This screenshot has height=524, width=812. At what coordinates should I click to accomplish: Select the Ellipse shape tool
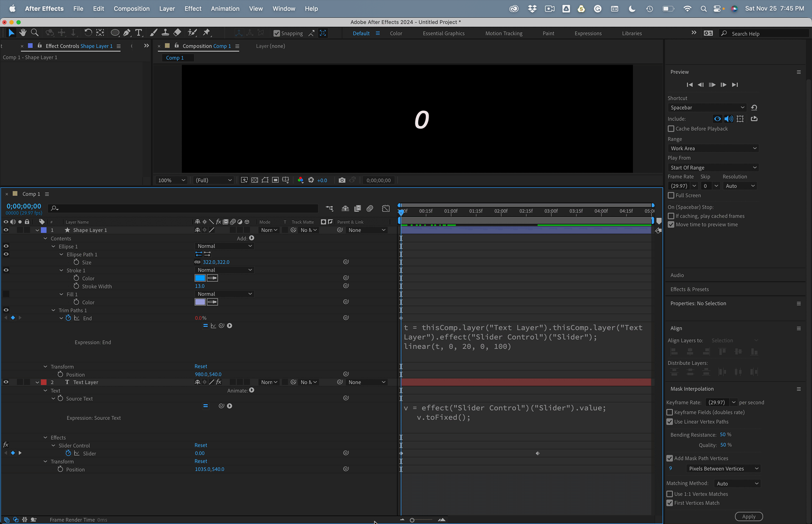click(115, 33)
